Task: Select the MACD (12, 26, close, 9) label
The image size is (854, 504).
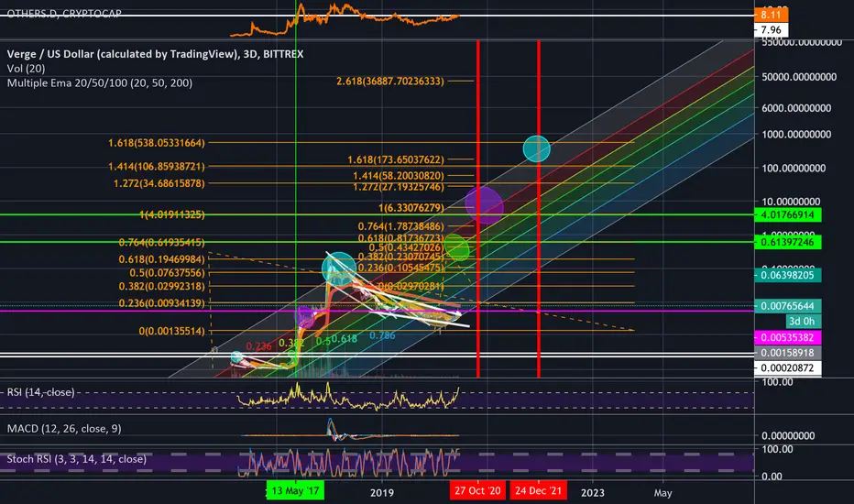Action: click(64, 429)
